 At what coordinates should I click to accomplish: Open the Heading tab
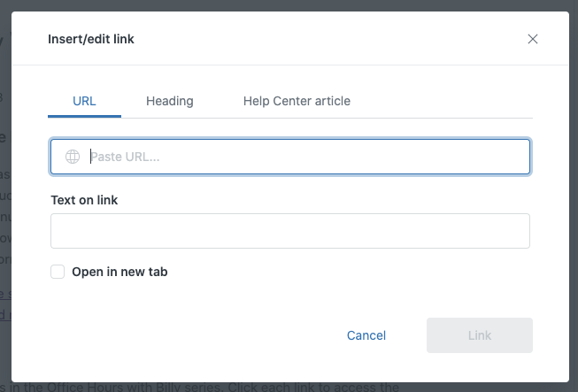169,101
